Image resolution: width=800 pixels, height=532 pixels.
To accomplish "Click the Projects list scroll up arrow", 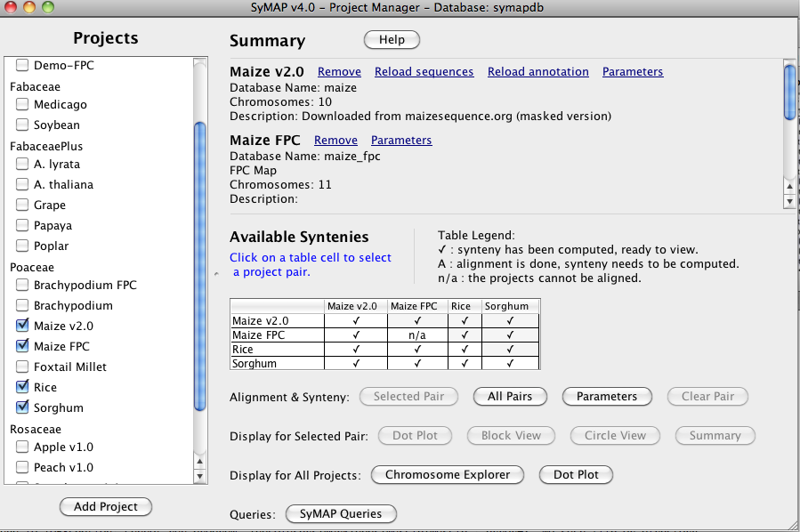I will click(x=200, y=461).
